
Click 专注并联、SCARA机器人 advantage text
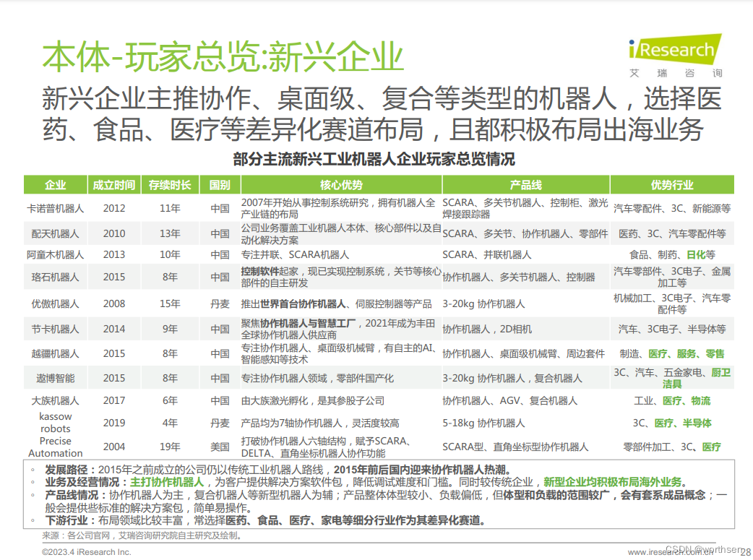(x=295, y=254)
